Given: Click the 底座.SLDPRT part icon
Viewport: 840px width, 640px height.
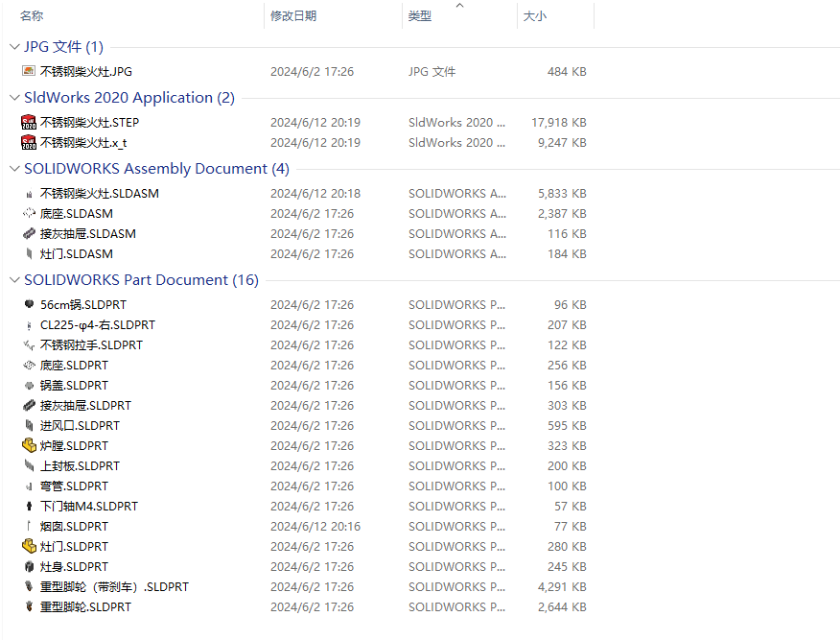Looking at the screenshot, I should pos(29,366).
